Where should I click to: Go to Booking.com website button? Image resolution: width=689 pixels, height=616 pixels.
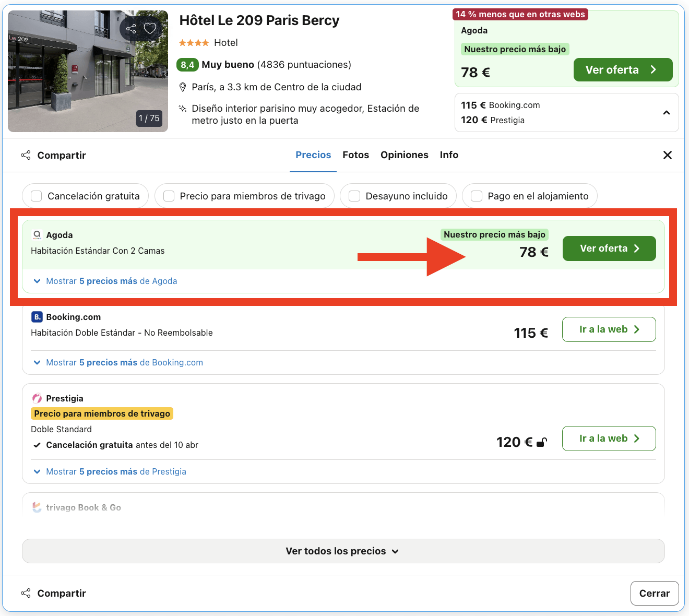(x=609, y=329)
